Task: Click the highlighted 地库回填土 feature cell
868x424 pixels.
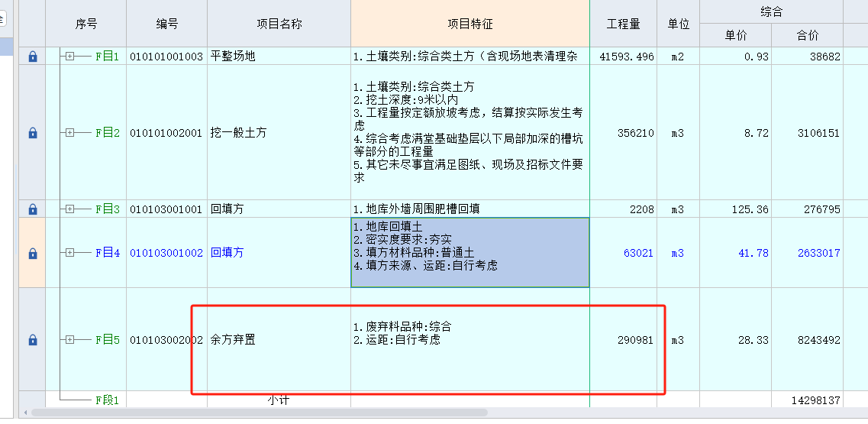Action: [469, 253]
